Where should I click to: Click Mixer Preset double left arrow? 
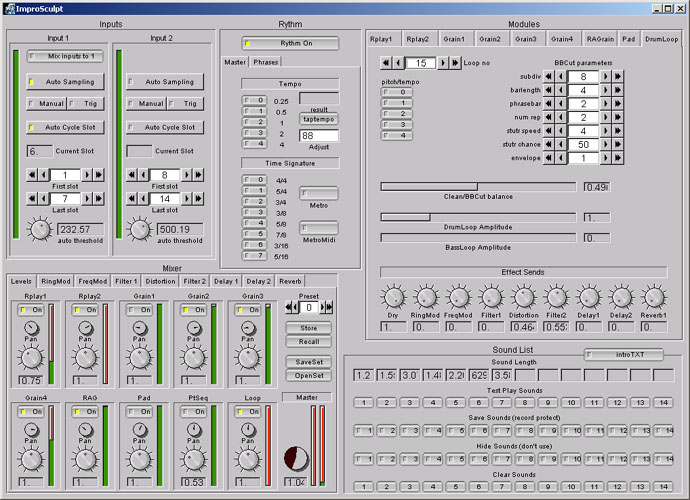click(289, 307)
